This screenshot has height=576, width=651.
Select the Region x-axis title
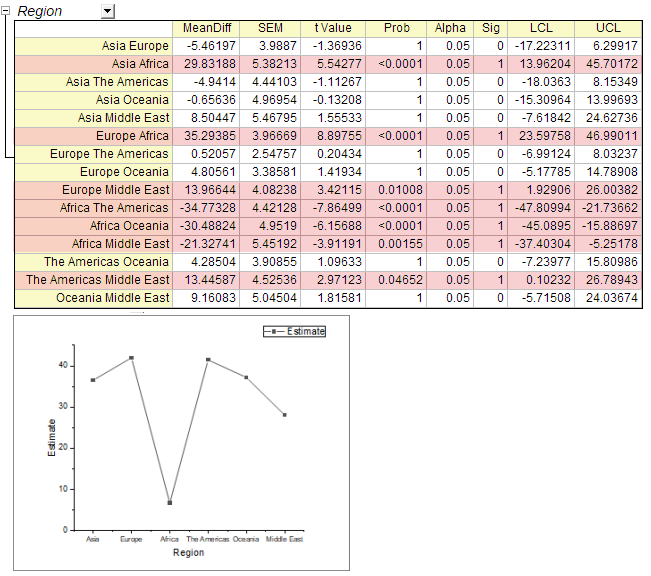click(188, 552)
